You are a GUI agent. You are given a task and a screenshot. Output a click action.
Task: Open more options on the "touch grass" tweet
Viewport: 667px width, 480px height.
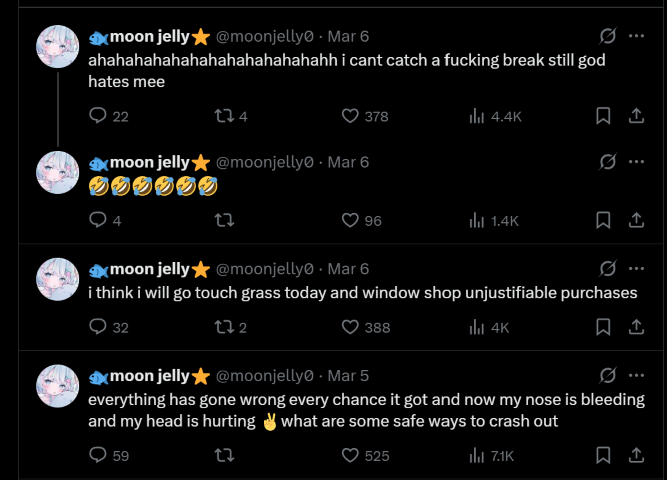636,268
